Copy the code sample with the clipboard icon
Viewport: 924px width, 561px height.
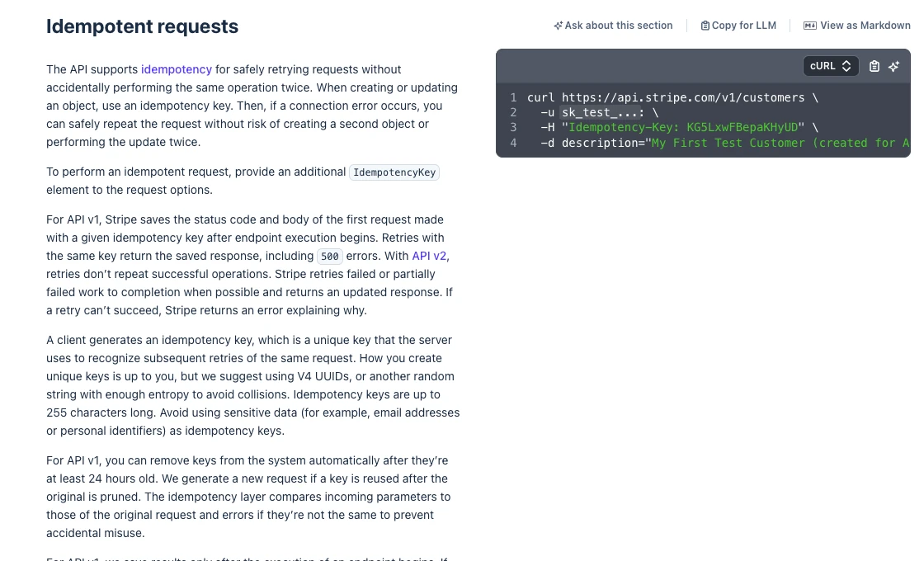click(x=874, y=66)
